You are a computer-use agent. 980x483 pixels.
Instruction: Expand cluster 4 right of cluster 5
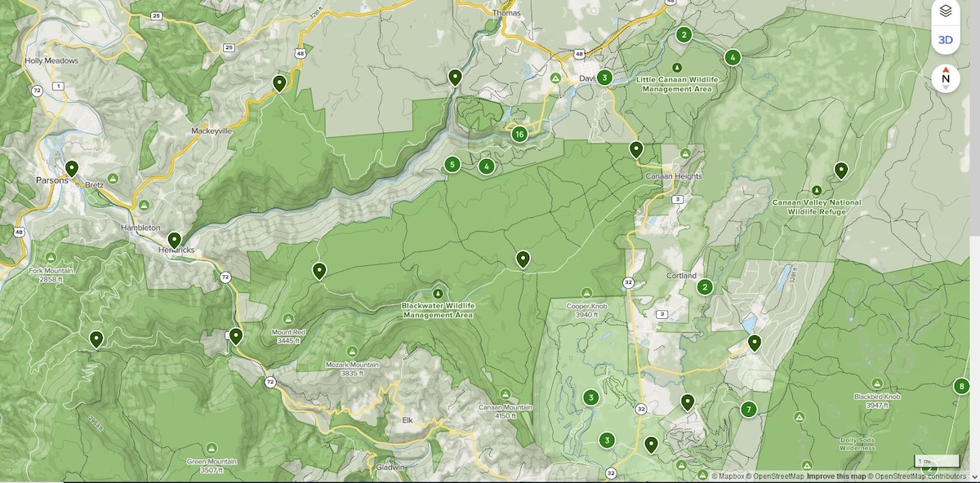[487, 166]
